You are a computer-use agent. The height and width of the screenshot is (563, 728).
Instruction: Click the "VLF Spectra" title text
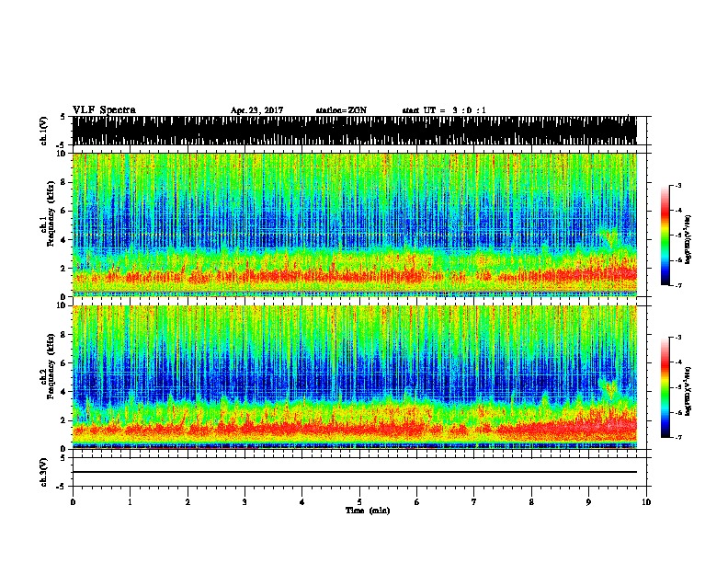[104, 110]
